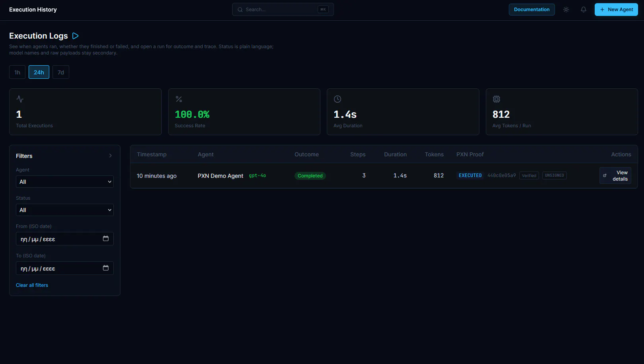Click the 100.0% success rate value
This screenshot has width=644, height=364.
(x=192, y=115)
